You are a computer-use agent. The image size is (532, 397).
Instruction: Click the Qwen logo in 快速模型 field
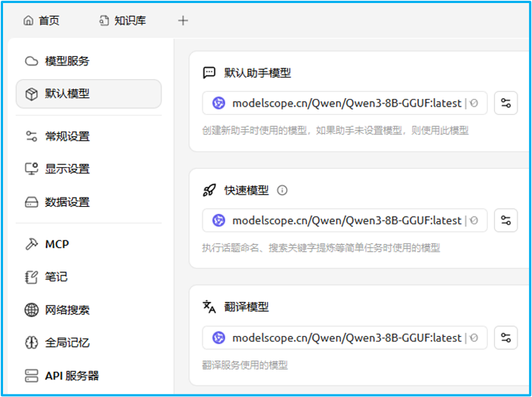[218, 221]
